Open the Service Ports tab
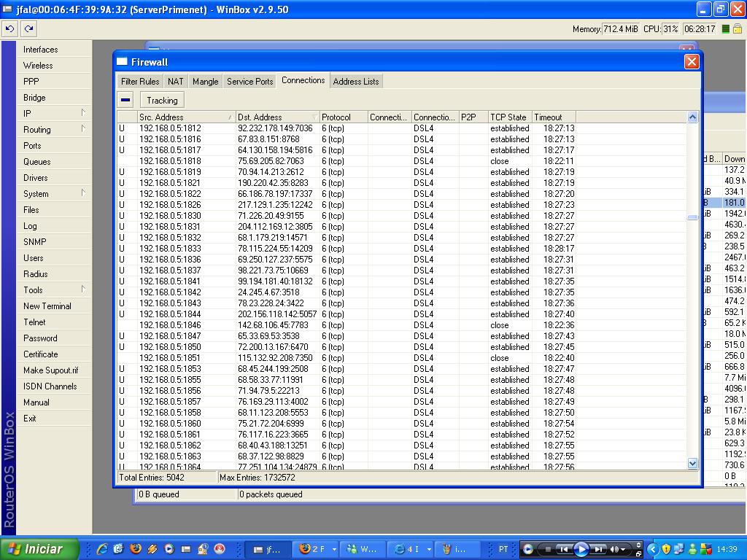Image resolution: width=747 pixels, height=560 pixels. [250, 82]
